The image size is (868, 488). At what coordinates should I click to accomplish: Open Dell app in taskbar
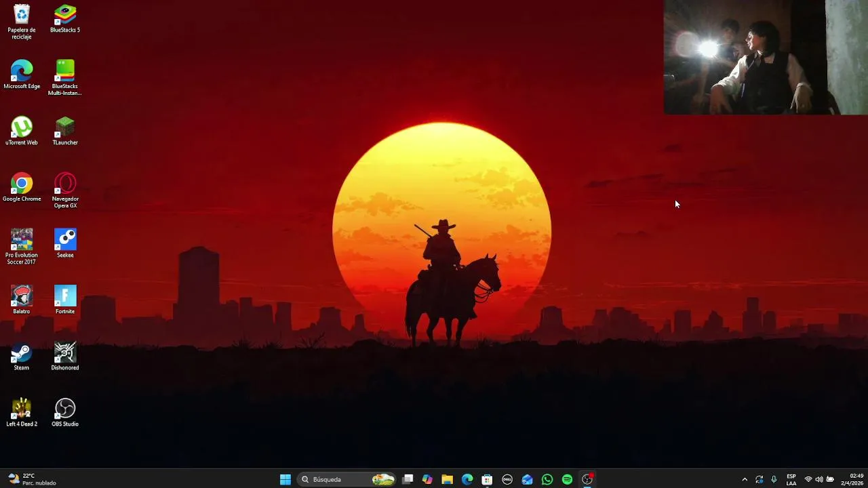507,479
